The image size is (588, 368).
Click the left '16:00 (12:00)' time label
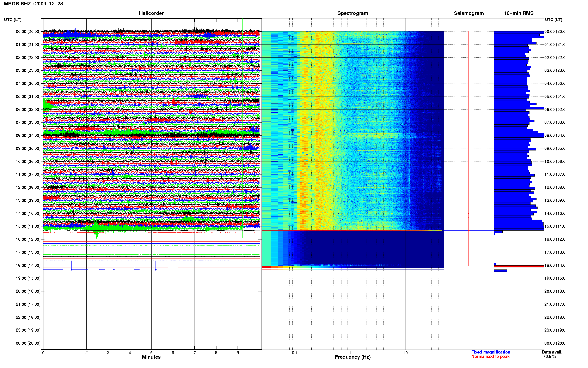pos(28,239)
